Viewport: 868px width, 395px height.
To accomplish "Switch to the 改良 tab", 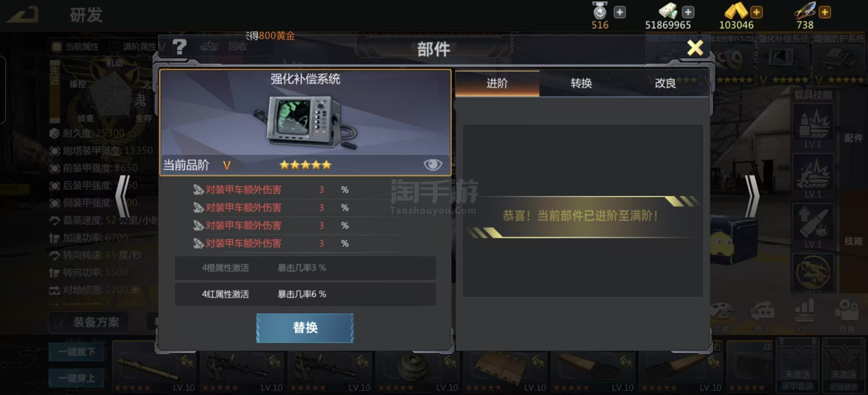I will pyautogui.click(x=665, y=83).
